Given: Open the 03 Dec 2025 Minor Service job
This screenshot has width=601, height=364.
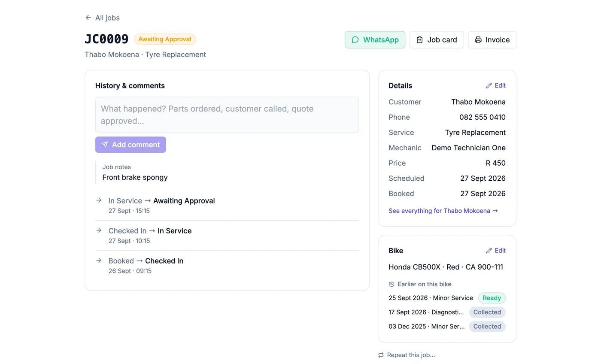Looking at the screenshot, I should point(427,326).
